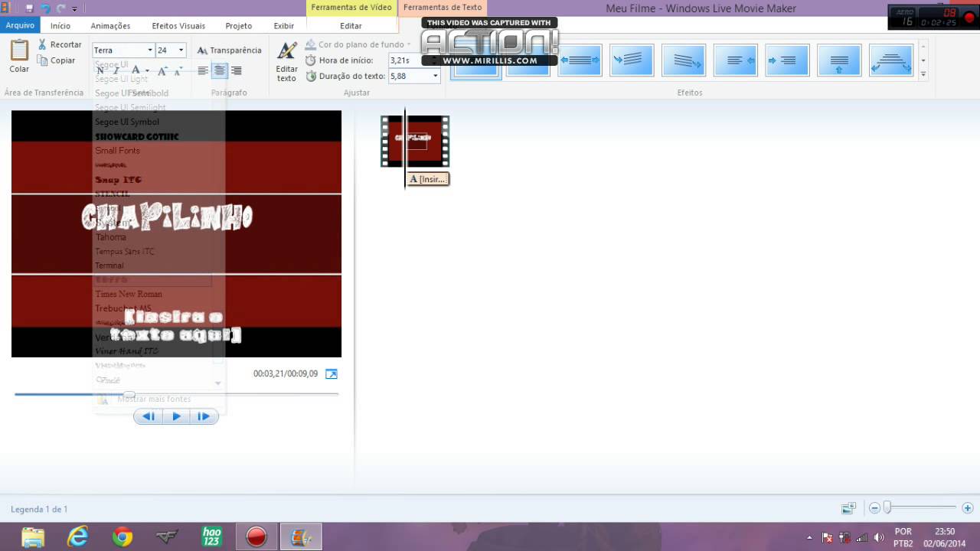Decrease the font size with smaller A

(x=178, y=70)
